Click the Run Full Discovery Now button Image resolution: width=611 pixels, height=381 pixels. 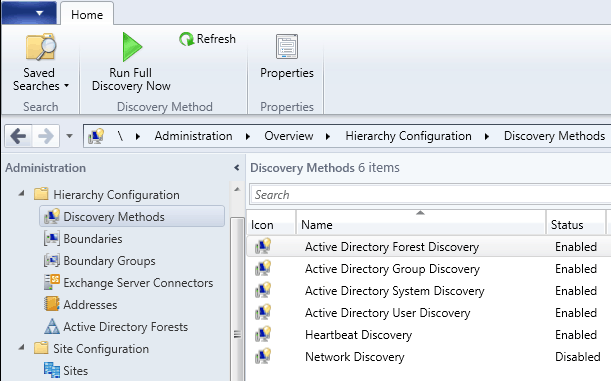131,63
